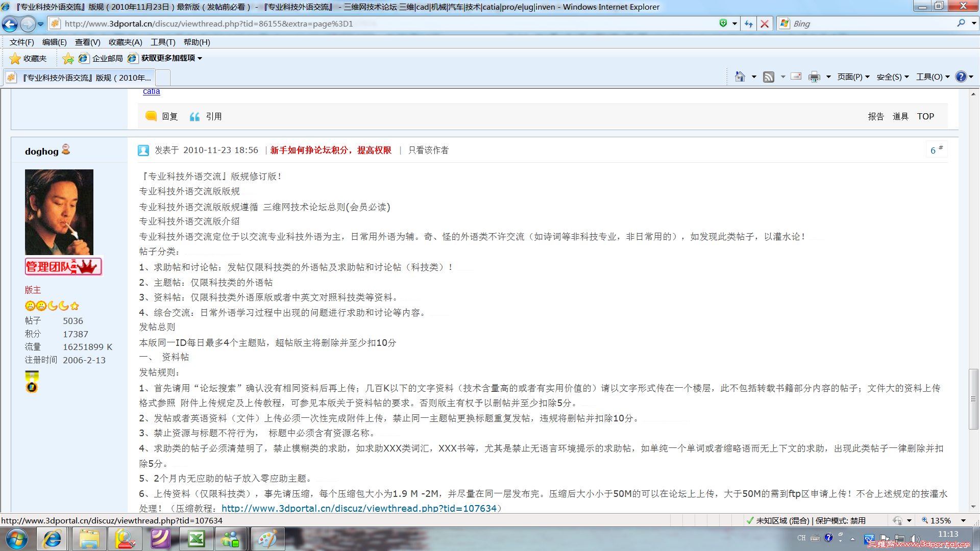
Task: Click the Help question mark icon
Action: click(x=961, y=77)
